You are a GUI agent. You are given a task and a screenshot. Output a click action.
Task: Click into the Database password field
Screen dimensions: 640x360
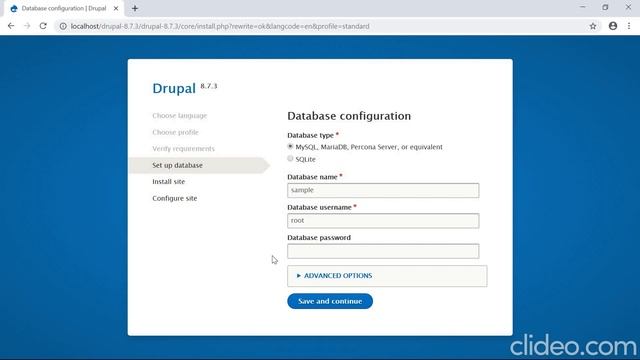click(383, 251)
